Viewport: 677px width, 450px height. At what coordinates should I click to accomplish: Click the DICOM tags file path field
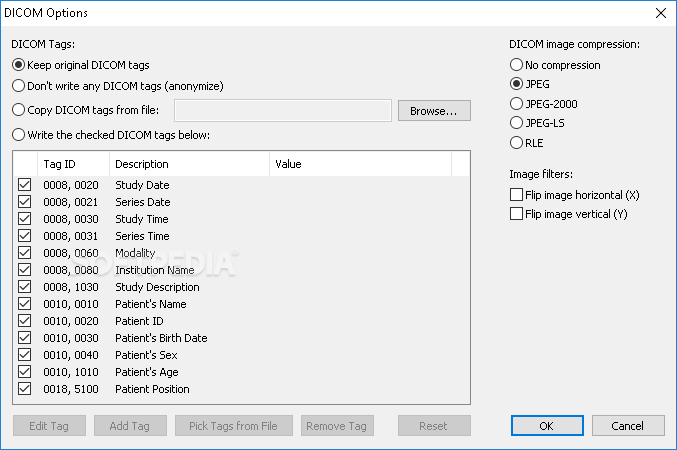pyautogui.click(x=283, y=111)
